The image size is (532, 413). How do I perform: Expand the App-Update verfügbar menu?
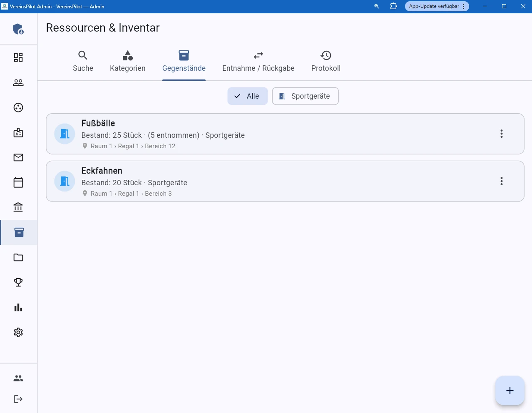[437, 6]
